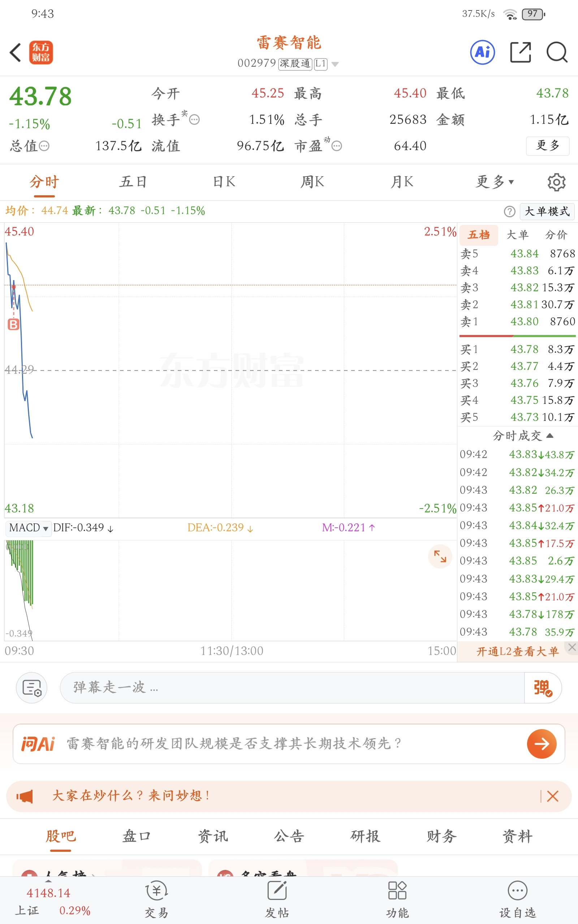The height and width of the screenshot is (924, 578).
Task: Show 总值 info bubble icon
Action: (x=44, y=146)
